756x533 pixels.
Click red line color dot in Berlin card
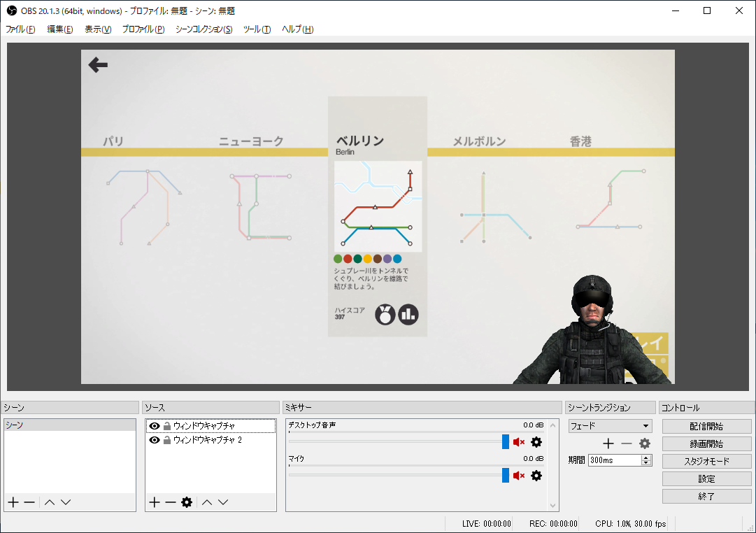(348, 259)
